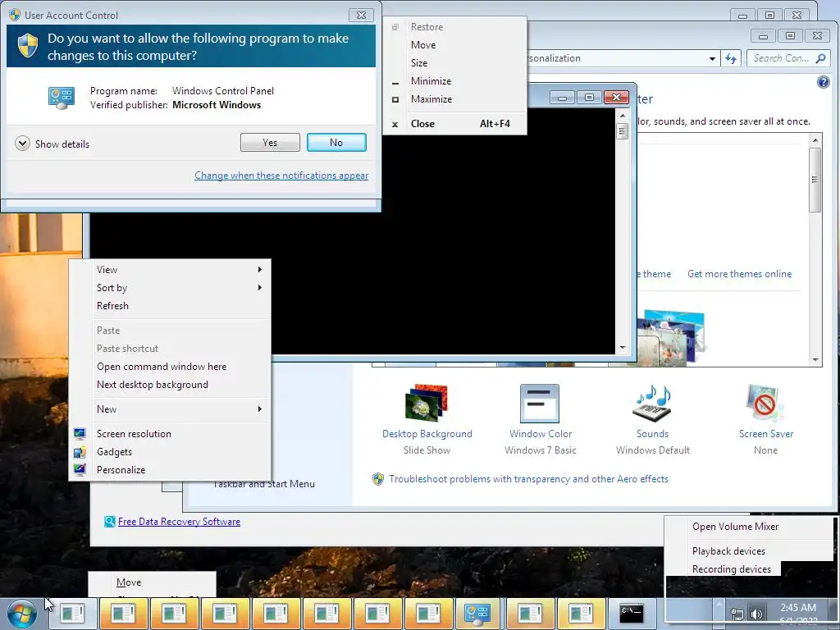Click down arrow on black window's scrollbar
This screenshot has width=840, height=630.
pos(622,348)
